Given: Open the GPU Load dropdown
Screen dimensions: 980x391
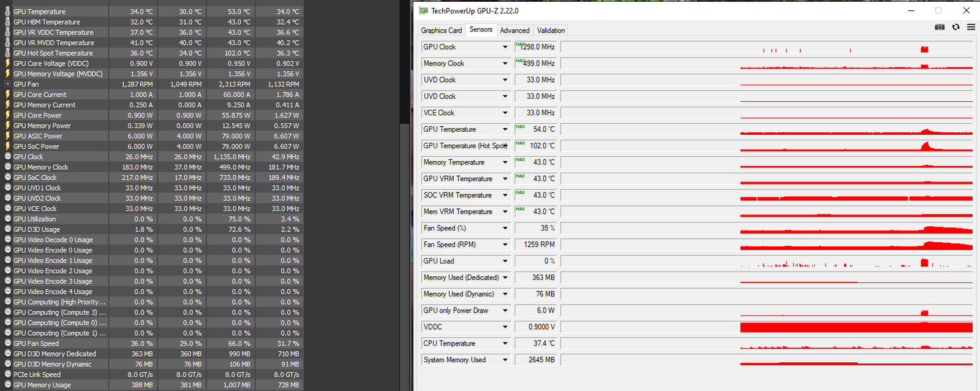Looking at the screenshot, I should (x=505, y=262).
